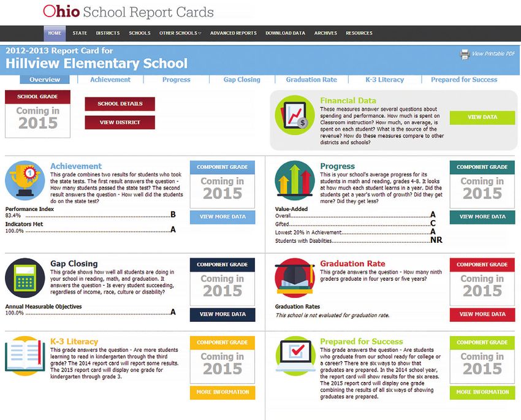This screenshot has width=521, height=420.
Task: Click the Indicators Met grade A
Action: pos(173,229)
